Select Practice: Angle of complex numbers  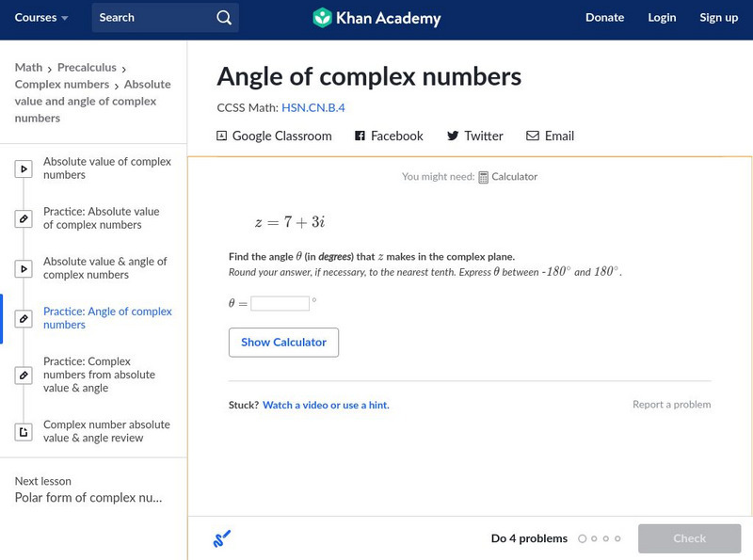click(107, 318)
